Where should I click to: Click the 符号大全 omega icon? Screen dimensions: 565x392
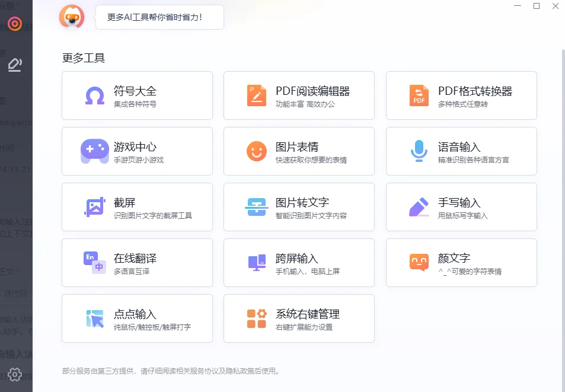coord(95,95)
